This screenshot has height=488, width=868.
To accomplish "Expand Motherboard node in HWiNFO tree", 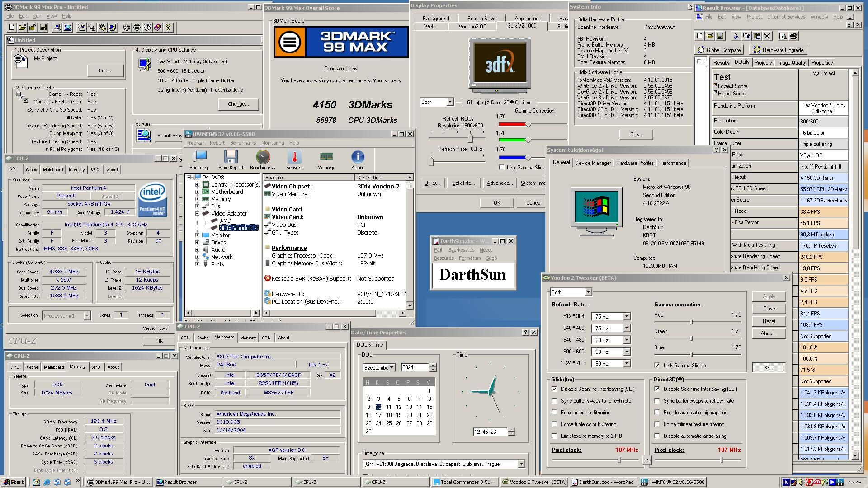I will click(197, 192).
